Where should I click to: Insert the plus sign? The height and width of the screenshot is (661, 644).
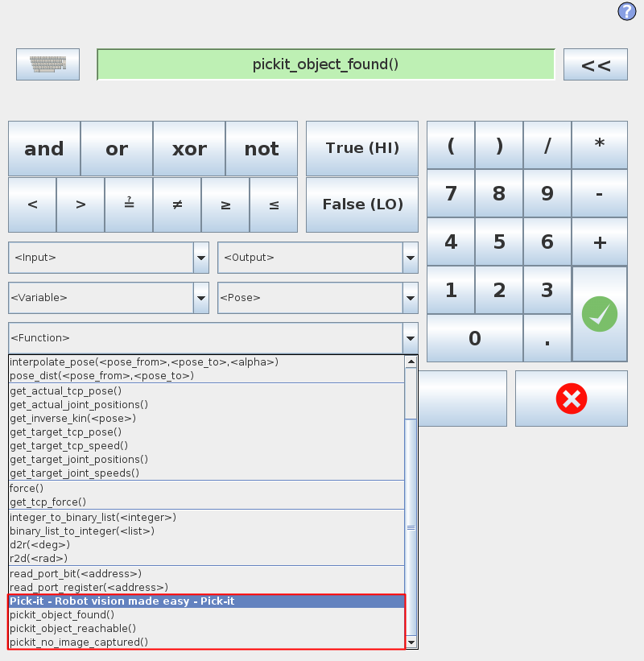click(x=600, y=242)
